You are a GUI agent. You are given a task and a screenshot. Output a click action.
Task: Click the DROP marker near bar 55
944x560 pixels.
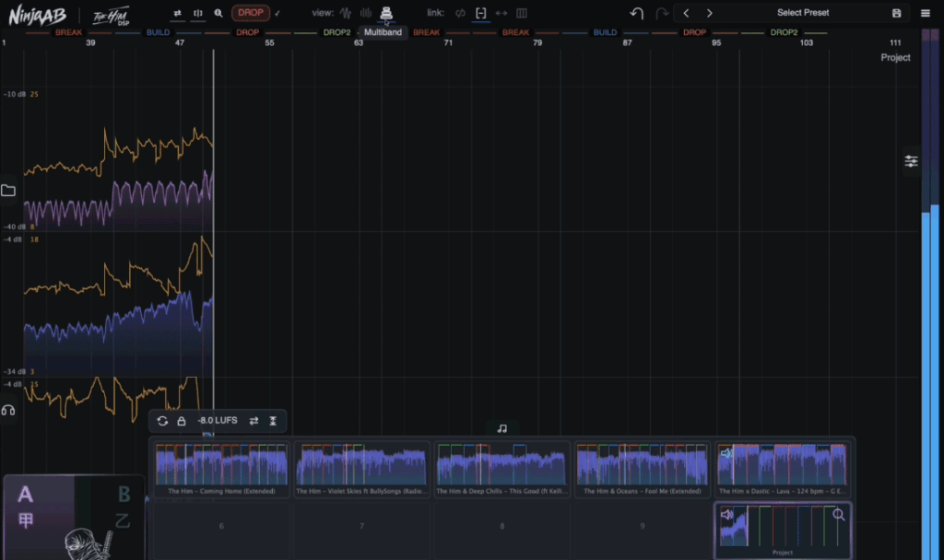click(247, 32)
